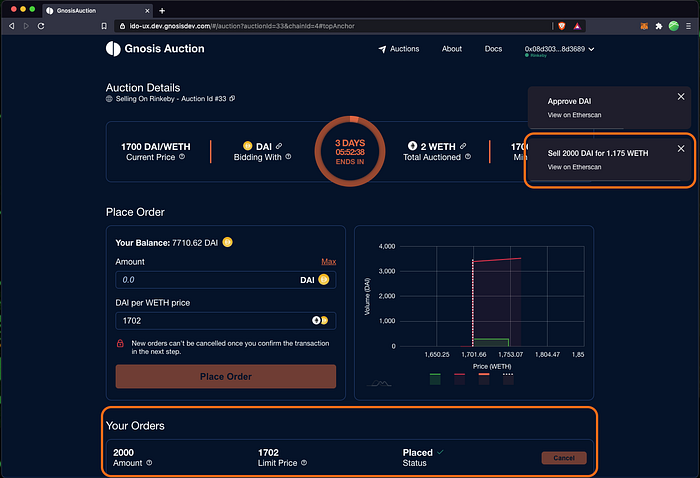
Task: Click the Brave rewards triangle icon
Action: point(577,26)
